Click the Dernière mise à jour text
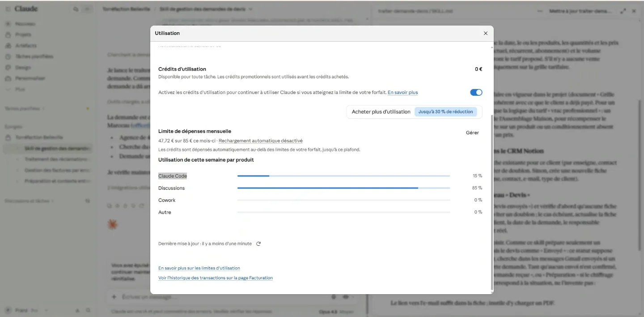The height and width of the screenshot is (317, 644). (205, 244)
